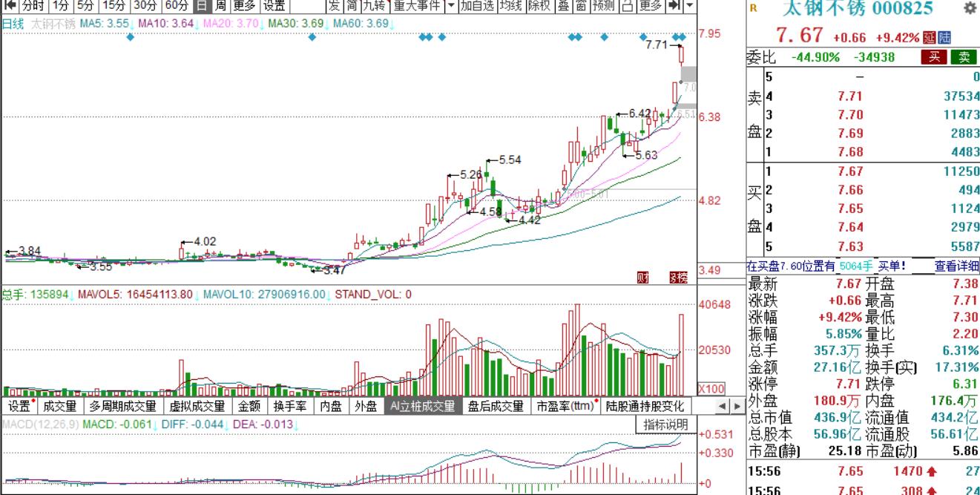Click the 简 toolbar icon

(352, 6)
